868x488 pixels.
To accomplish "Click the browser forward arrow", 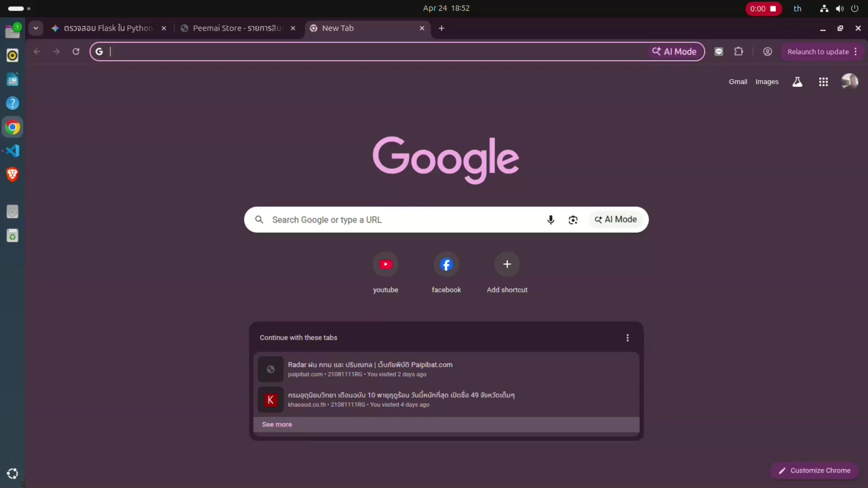I will [x=56, y=52].
